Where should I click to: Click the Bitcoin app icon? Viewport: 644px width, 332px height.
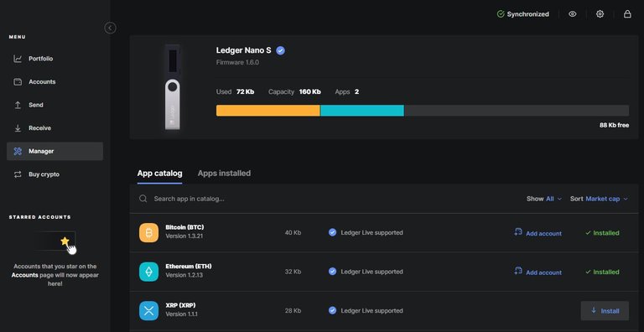point(148,232)
